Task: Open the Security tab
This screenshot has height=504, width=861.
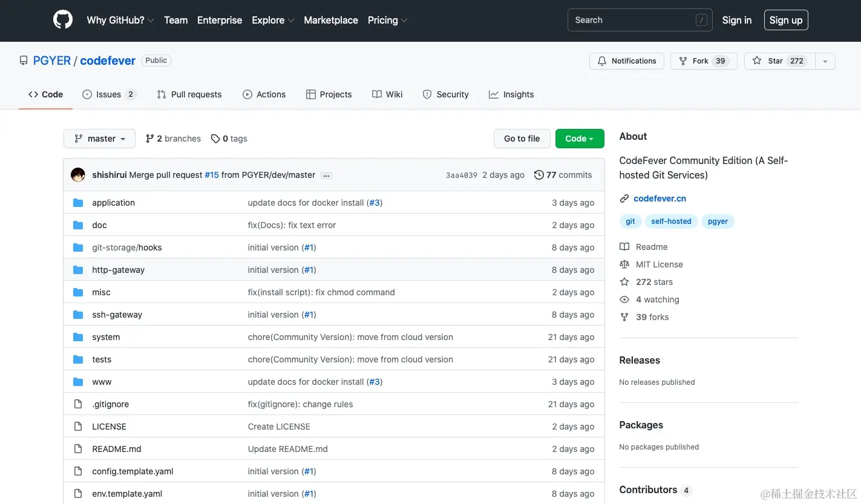Action: [x=446, y=94]
